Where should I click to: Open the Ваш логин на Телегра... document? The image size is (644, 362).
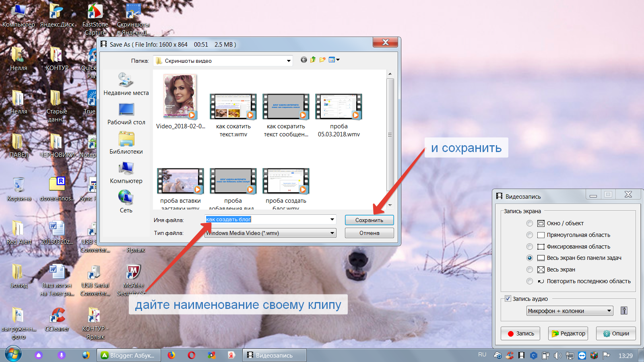(x=57, y=280)
